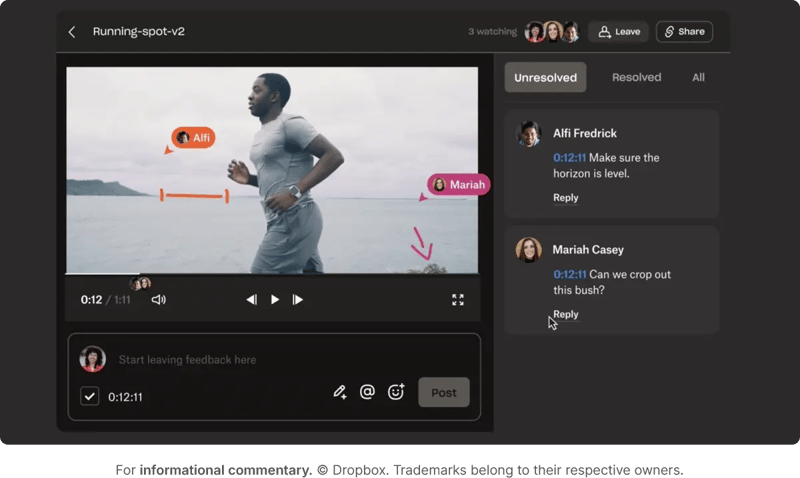Click the Alfi Fredrick name

(x=585, y=134)
